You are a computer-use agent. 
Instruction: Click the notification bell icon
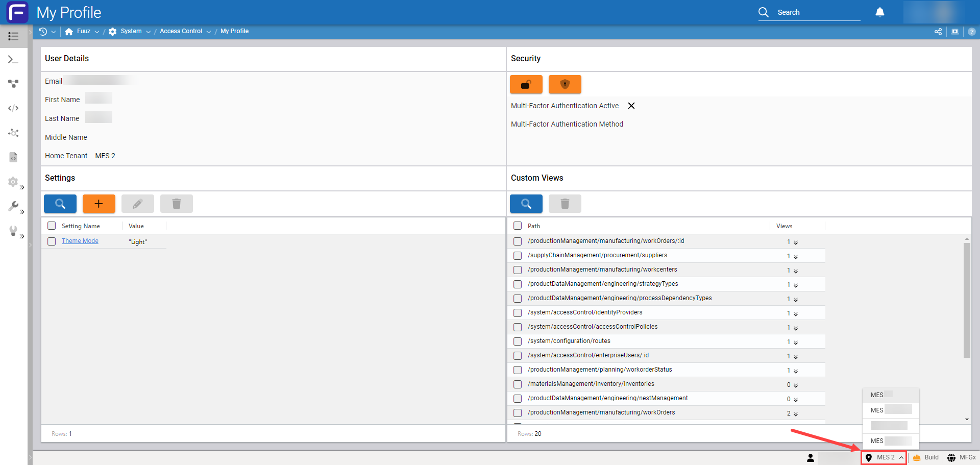879,12
